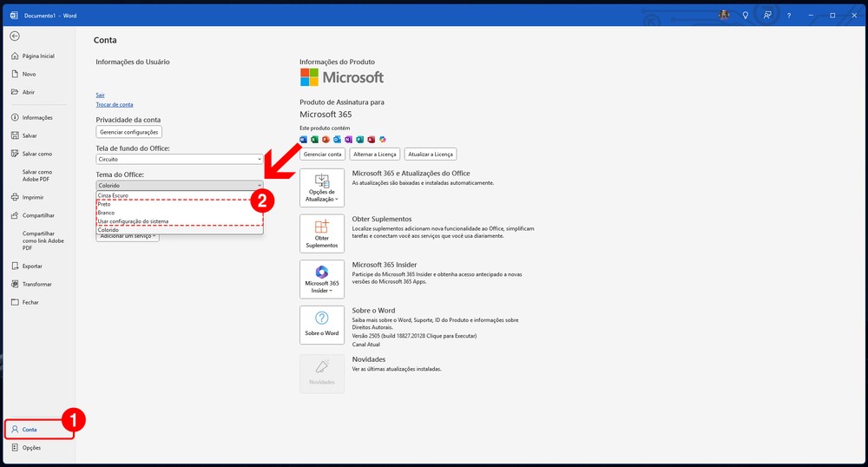This screenshot has height=467, width=868.
Task: Click the Tema do Office Colorido combo box
Action: pyautogui.click(x=179, y=185)
